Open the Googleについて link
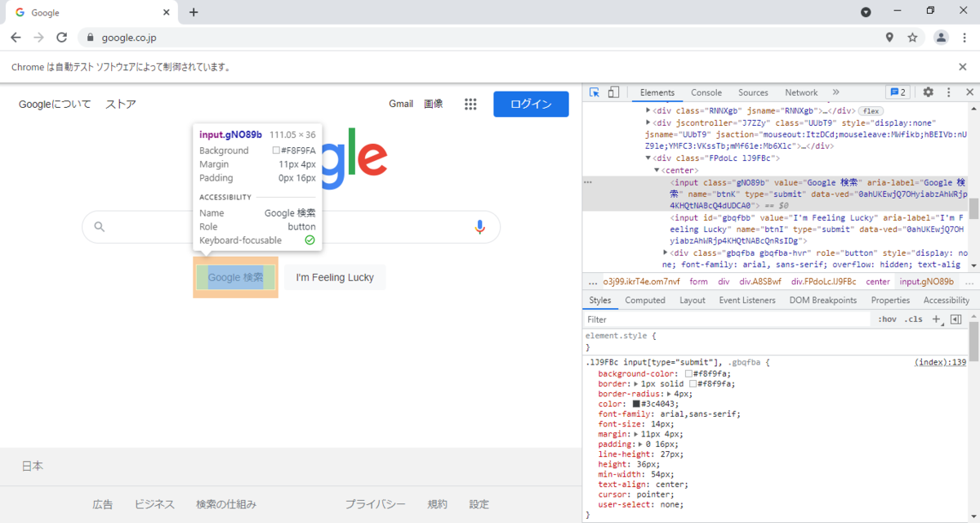The width and height of the screenshot is (980, 523). [x=55, y=104]
